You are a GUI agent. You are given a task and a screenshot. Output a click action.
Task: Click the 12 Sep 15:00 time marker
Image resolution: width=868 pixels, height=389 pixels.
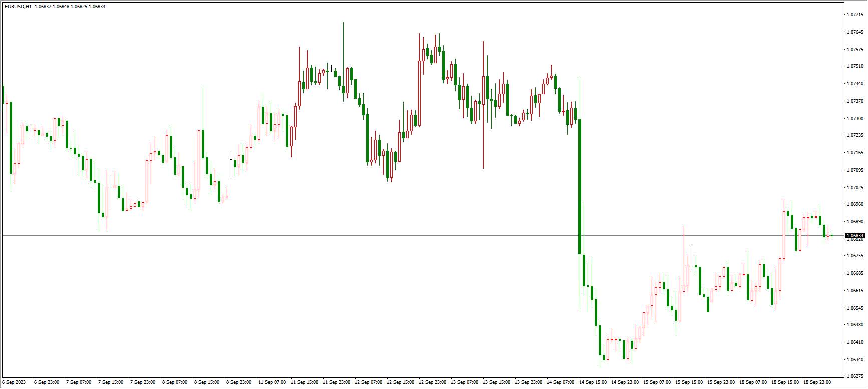(400, 382)
